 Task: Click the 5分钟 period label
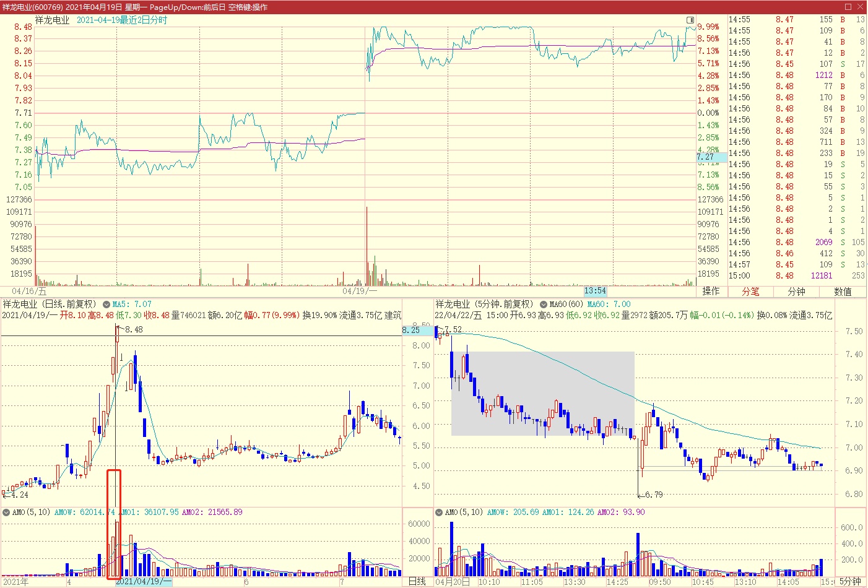click(x=850, y=581)
